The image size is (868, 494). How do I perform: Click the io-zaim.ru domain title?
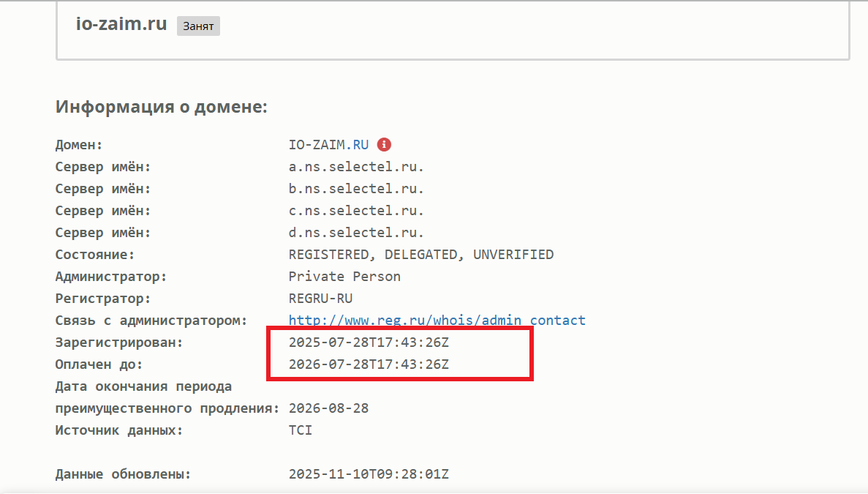[x=122, y=23]
